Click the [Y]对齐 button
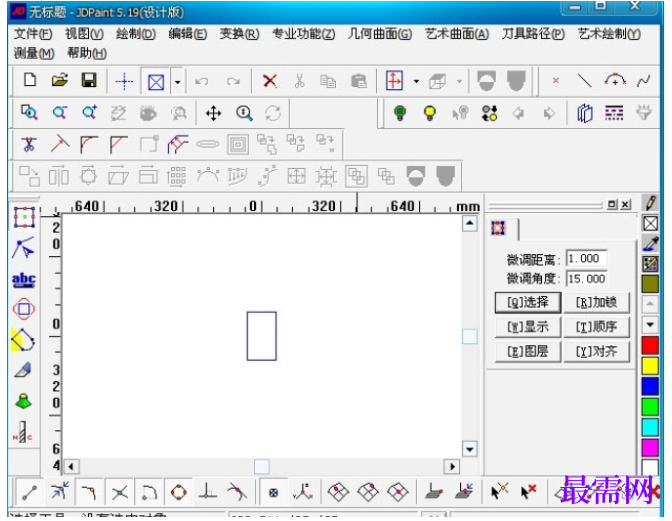Image resolution: width=672 pixels, height=521 pixels. click(596, 352)
